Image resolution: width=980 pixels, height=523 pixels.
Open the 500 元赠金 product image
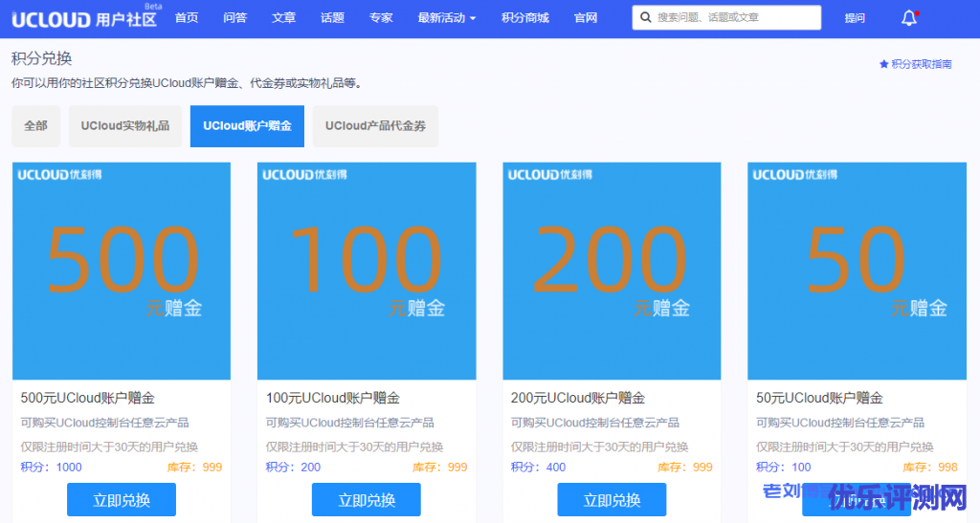[x=122, y=271]
